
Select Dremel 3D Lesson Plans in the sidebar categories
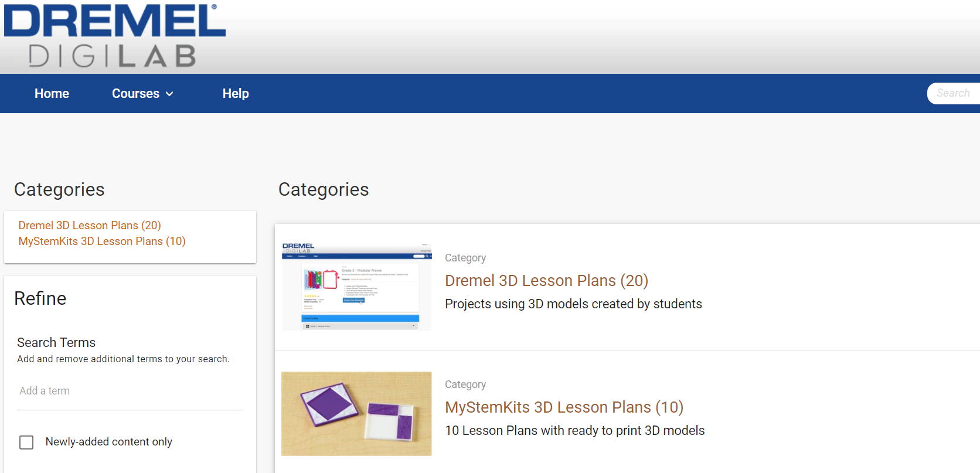click(90, 225)
